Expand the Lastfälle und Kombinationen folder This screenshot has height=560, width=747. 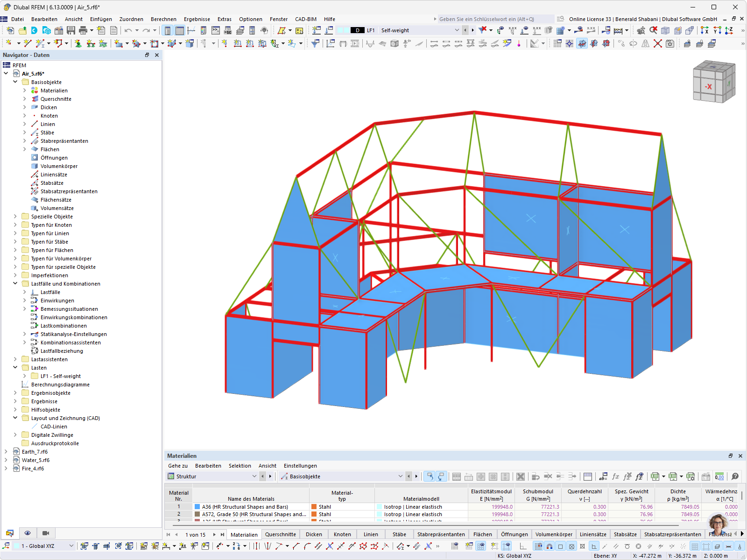point(15,283)
